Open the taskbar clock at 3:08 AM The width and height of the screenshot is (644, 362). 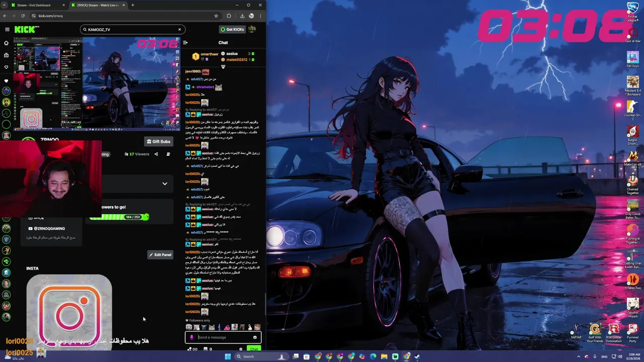click(633, 356)
